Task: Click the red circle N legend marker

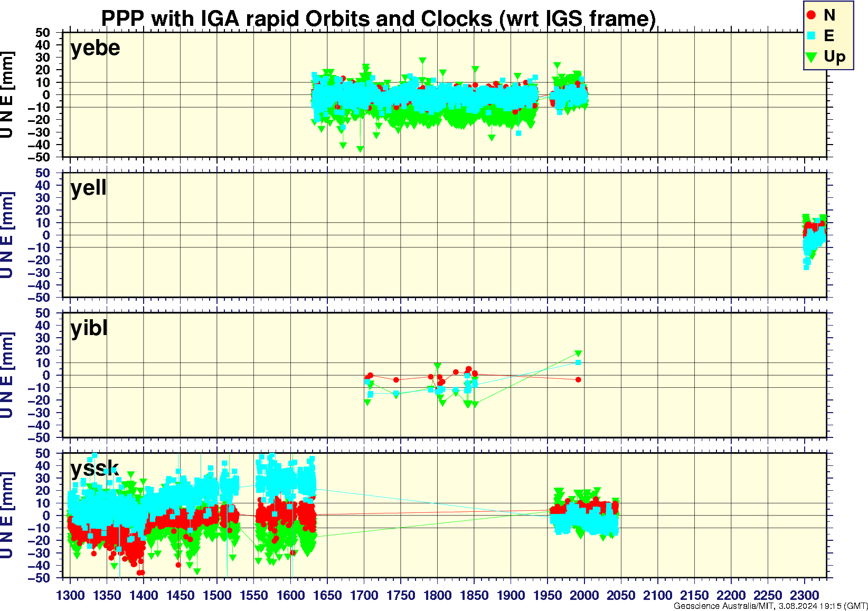Action: point(812,15)
